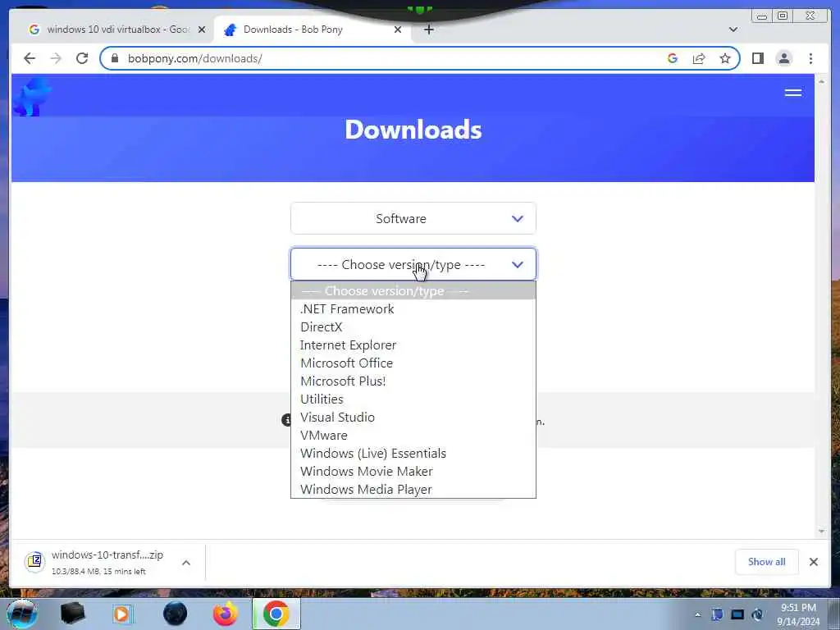Viewport: 840px width, 630px height.
Task: Select Internet Explorer option
Action: coord(413,345)
